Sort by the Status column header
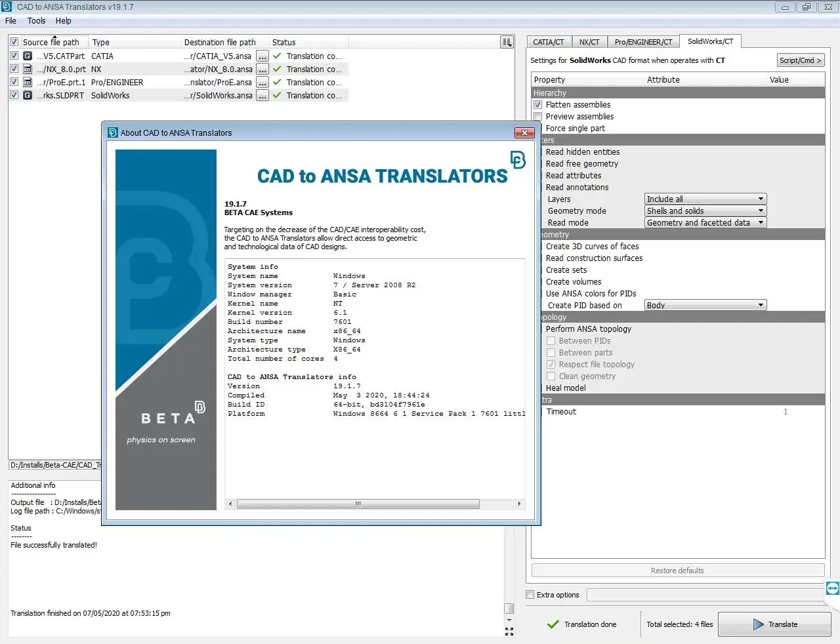The image size is (840, 644). tap(308, 42)
